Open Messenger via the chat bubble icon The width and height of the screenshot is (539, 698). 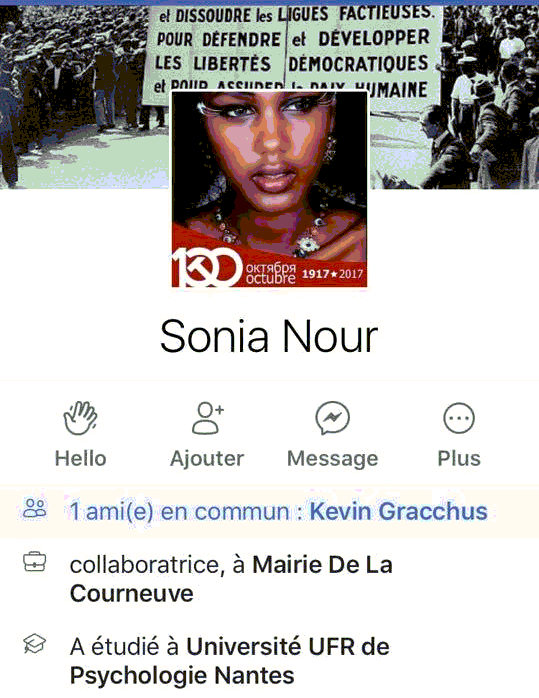click(332, 418)
